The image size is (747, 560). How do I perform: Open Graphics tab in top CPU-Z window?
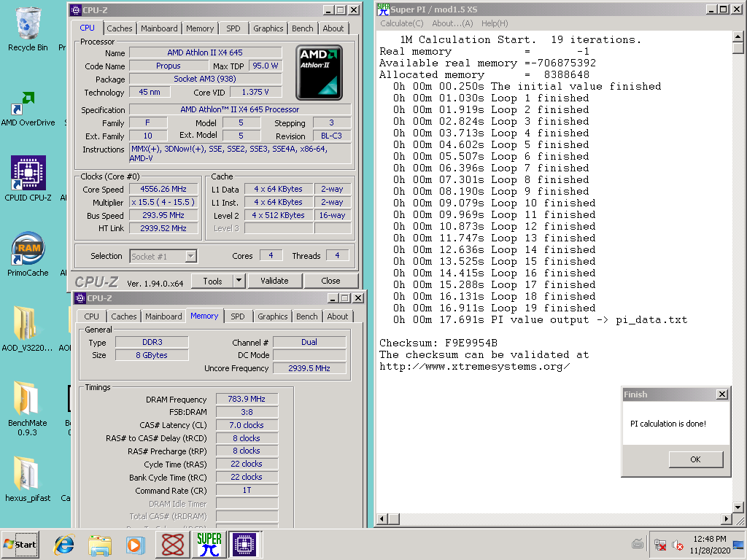click(x=268, y=28)
